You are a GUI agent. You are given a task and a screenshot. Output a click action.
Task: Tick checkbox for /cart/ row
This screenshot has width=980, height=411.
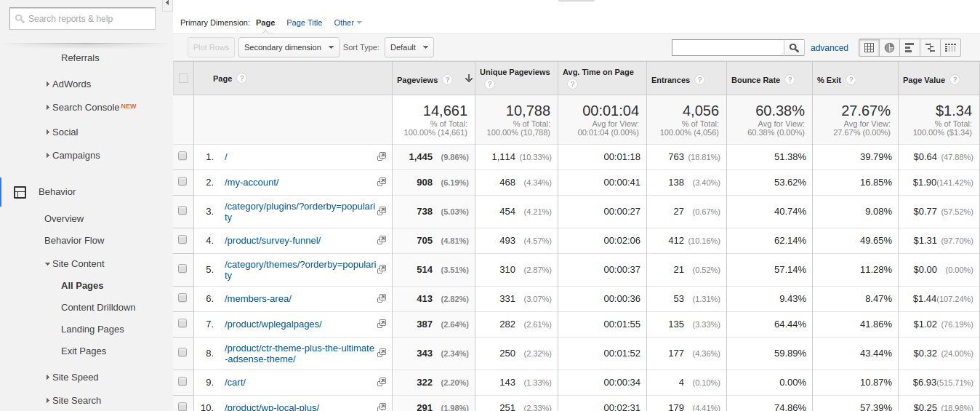pos(182,381)
